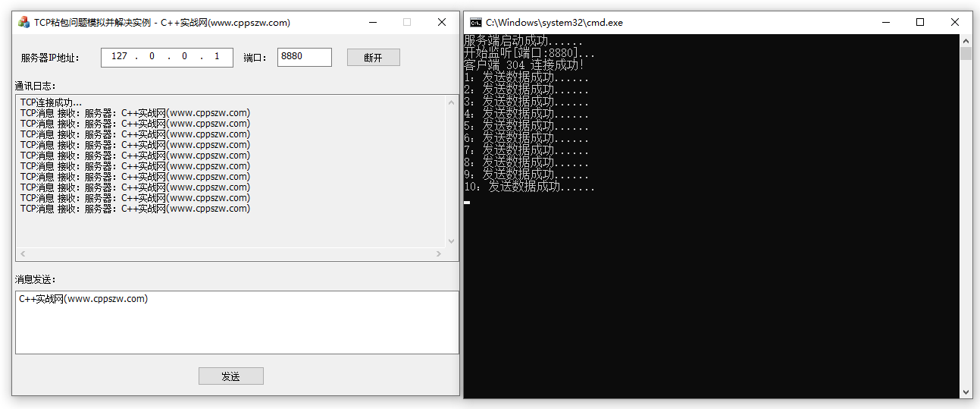Click console line '10: 发送数据成功......'
This screenshot has width=980, height=409.
click(530, 187)
